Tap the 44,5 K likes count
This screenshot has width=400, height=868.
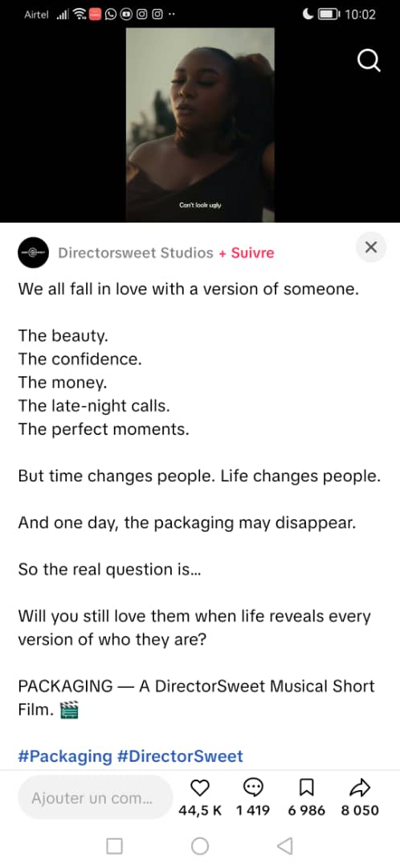(200, 810)
